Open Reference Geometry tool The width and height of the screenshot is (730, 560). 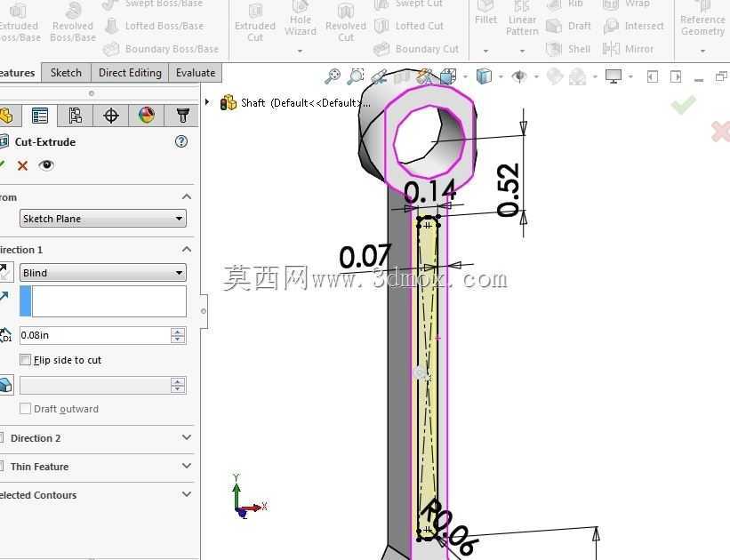tap(702, 19)
